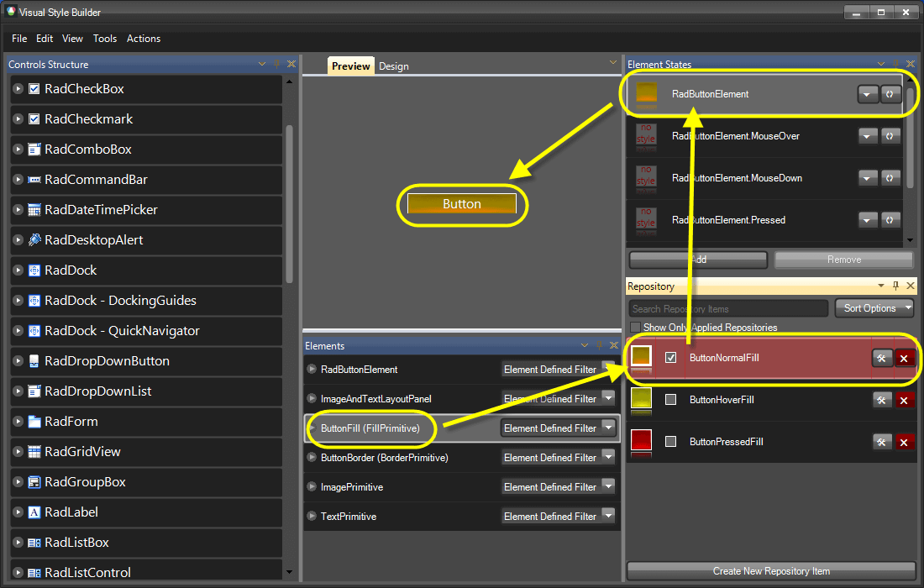The image size is (924, 588).
Task: Open the Sort Options dropdown
Action: [x=874, y=307]
